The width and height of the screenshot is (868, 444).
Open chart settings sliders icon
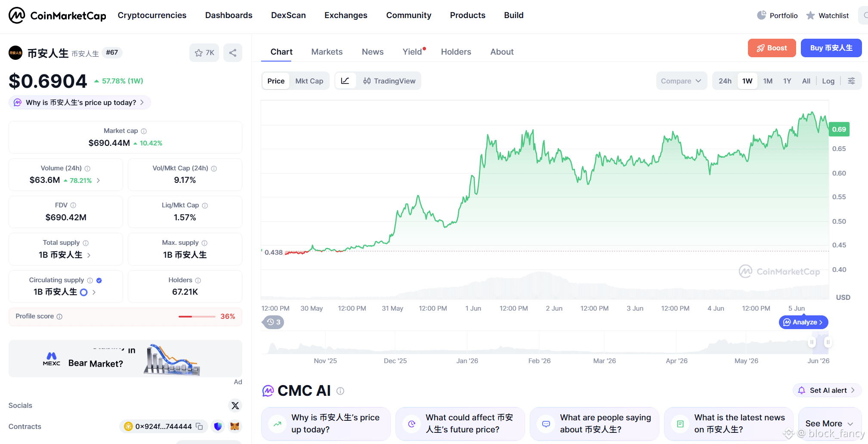(x=851, y=81)
